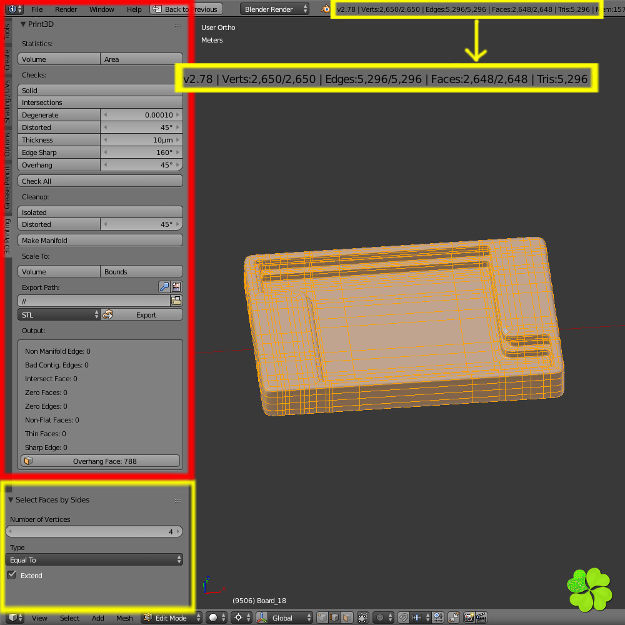The image size is (625, 625).
Task: Open the Global orientation dropdown
Action: click(284, 618)
